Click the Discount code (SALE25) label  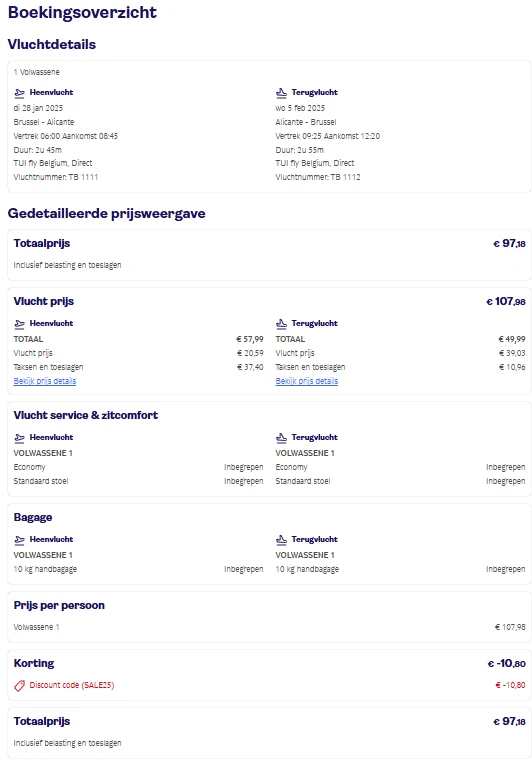(x=72, y=685)
